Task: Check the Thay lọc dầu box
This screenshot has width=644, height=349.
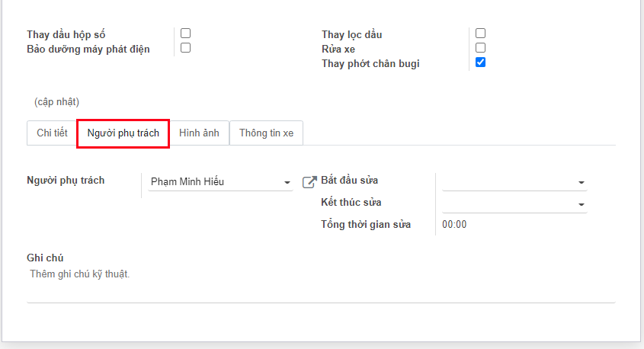Action: click(480, 34)
